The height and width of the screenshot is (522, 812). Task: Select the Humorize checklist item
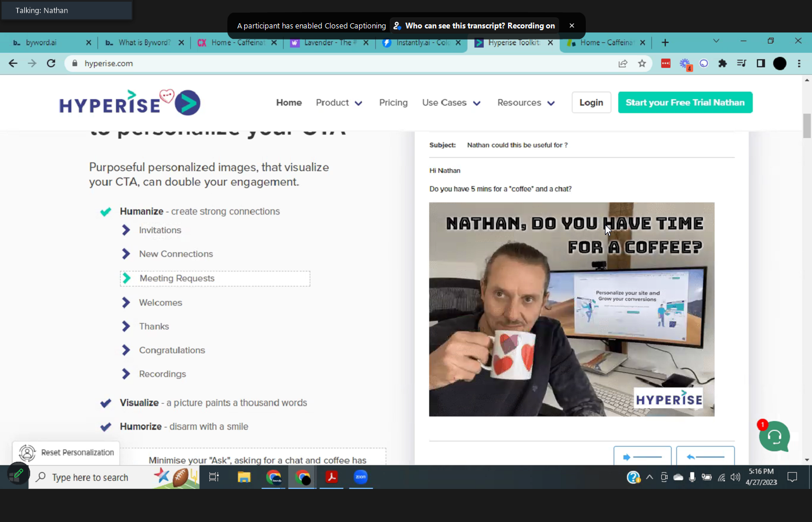coord(140,427)
